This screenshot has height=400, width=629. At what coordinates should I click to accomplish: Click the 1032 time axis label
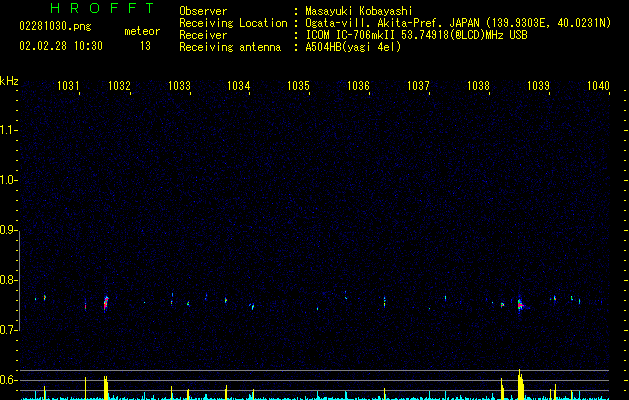(x=120, y=85)
